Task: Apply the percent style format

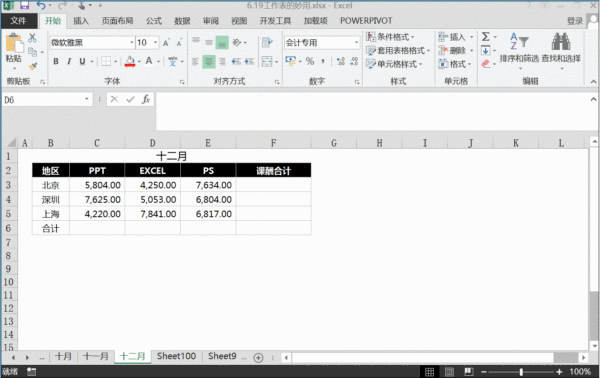Action: coord(310,61)
